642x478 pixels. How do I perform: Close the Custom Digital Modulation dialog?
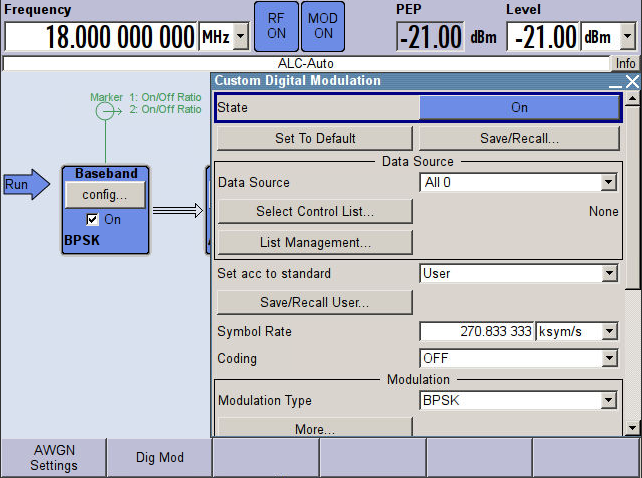pos(631,81)
